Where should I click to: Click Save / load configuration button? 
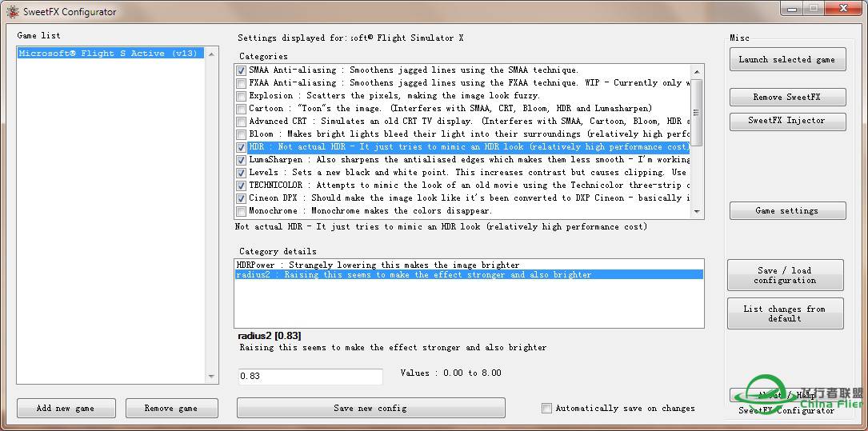click(785, 275)
